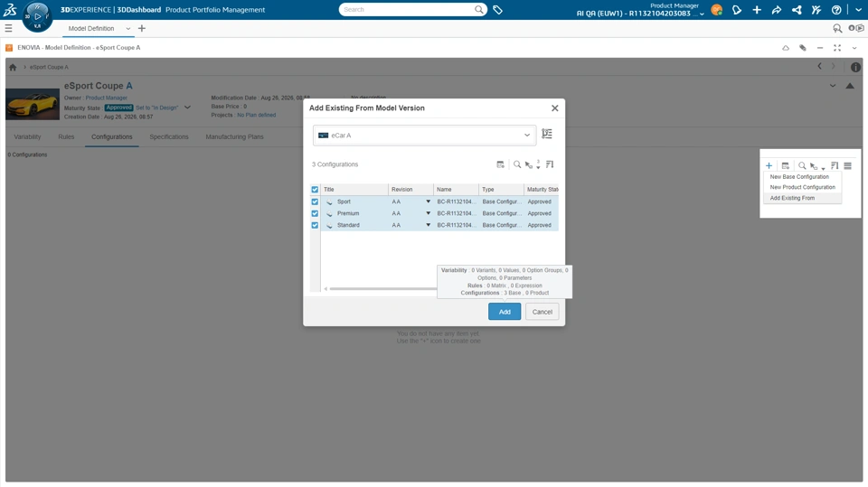This screenshot has height=487, width=868.
Task: Click the Add button
Action: tap(505, 312)
